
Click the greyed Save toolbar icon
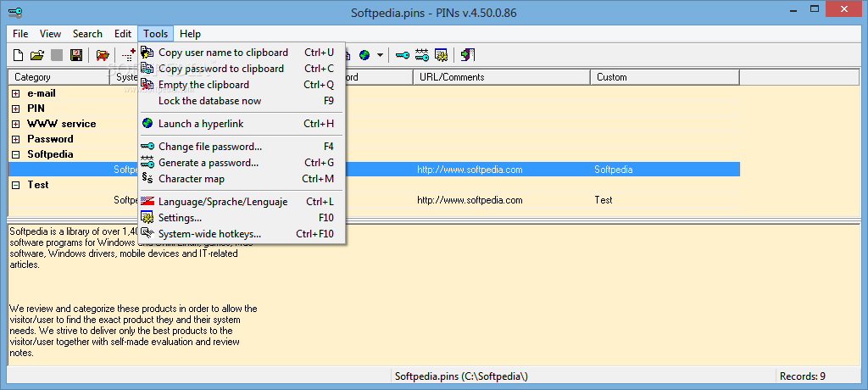pos(57,55)
